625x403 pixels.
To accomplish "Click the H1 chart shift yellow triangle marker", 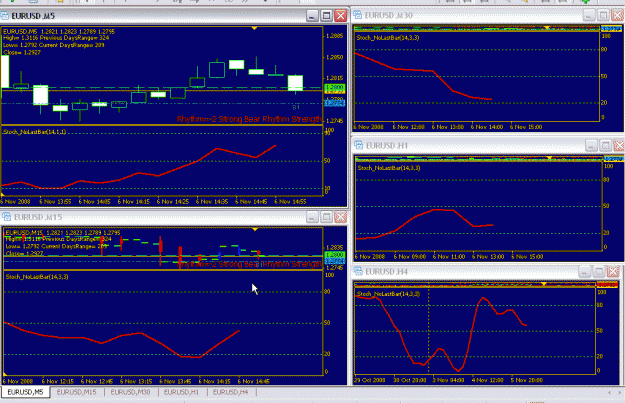I will click(x=550, y=158).
